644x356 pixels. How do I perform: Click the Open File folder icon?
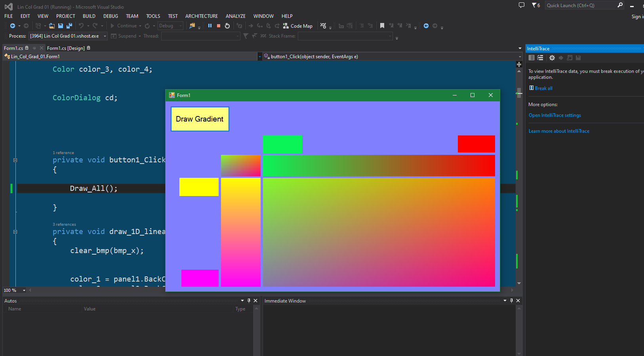coord(52,26)
